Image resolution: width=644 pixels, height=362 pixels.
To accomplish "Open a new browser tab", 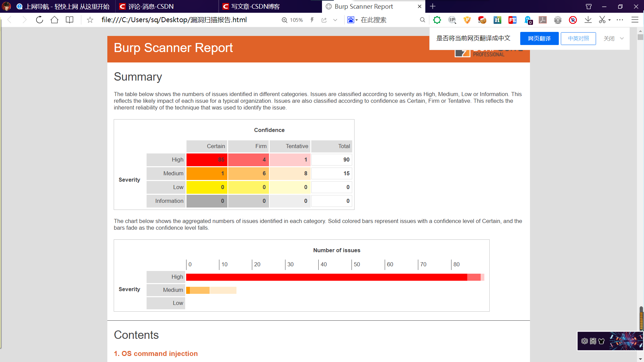I will pyautogui.click(x=433, y=6).
